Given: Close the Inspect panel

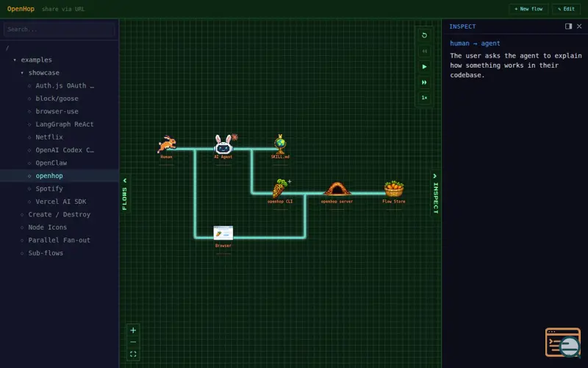Looking at the screenshot, I should click(579, 26).
